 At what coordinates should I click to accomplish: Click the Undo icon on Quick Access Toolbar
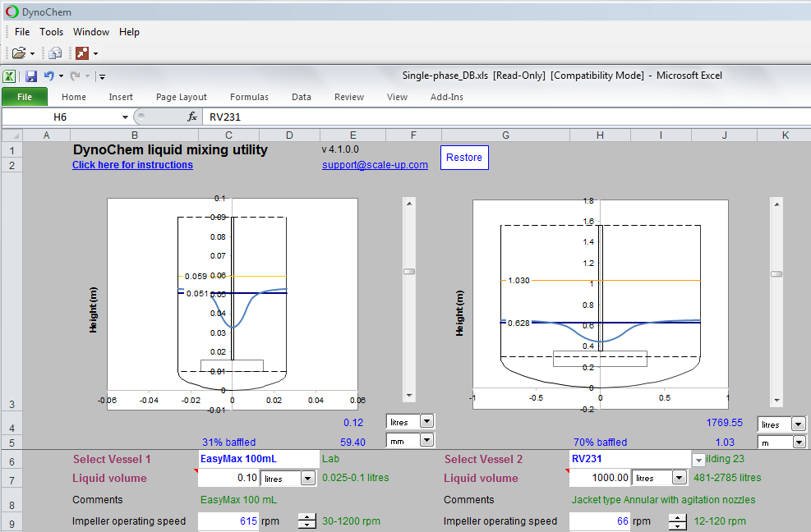click(49, 76)
